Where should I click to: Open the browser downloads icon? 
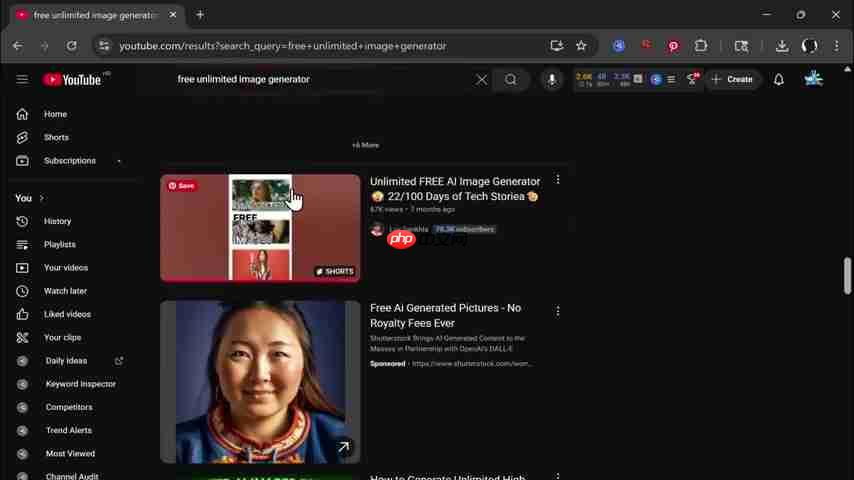pyautogui.click(x=782, y=46)
